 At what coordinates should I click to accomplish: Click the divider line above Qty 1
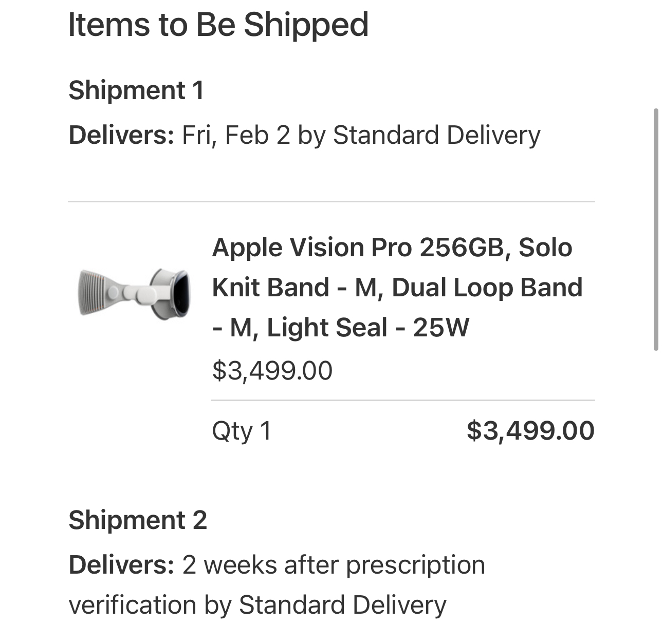(x=403, y=400)
